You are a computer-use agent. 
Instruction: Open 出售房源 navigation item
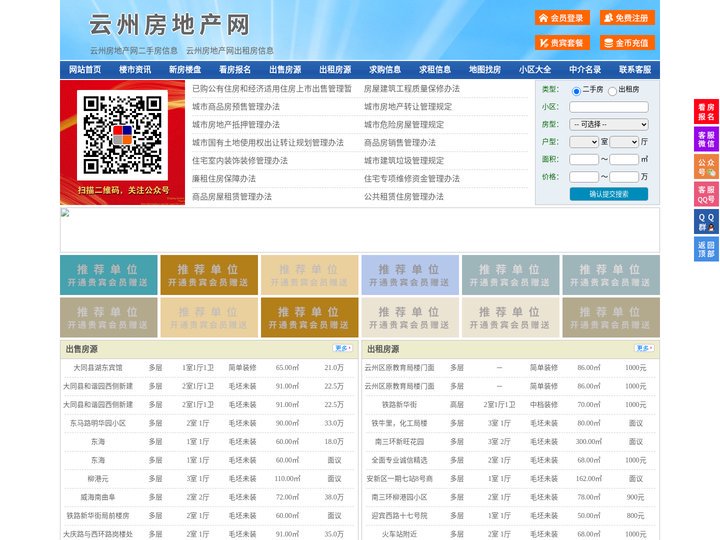(285, 70)
